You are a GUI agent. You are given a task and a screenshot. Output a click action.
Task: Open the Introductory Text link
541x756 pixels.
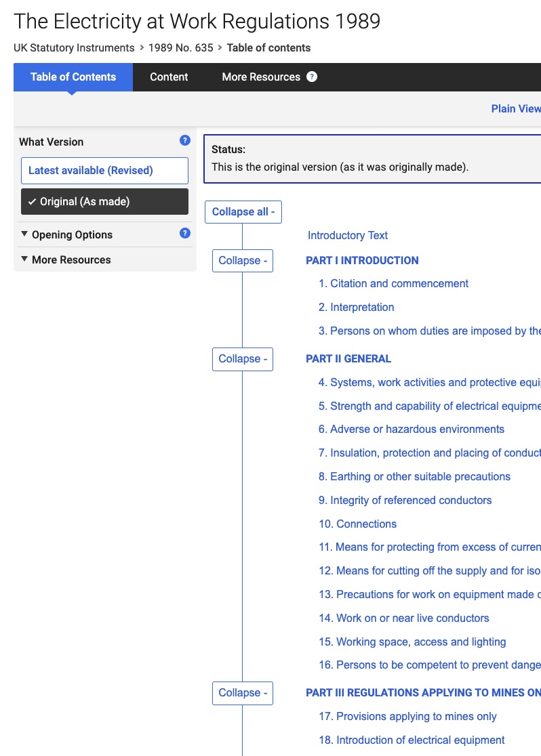pyautogui.click(x=348, y=236)
